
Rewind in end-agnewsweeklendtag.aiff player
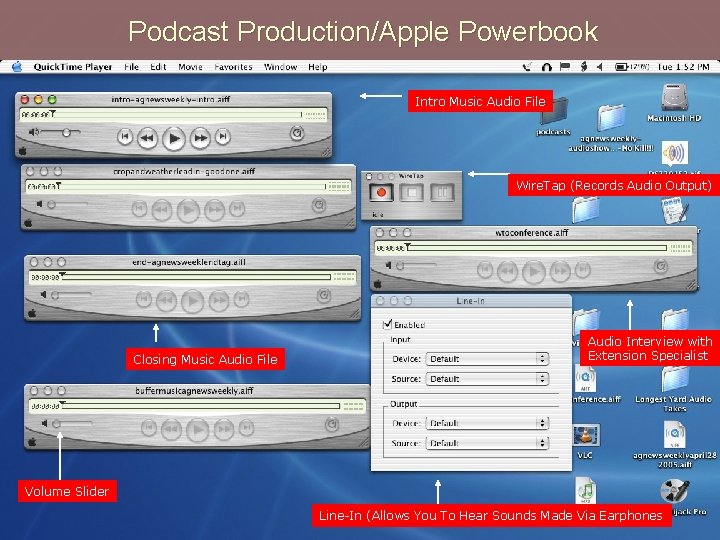coord(166,301)
